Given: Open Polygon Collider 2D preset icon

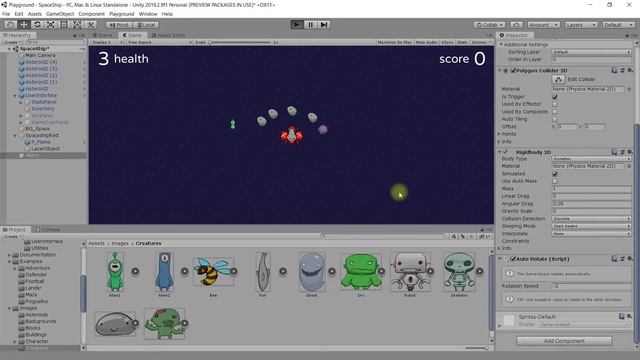Looking at the screenshot, I should (622, 70).
